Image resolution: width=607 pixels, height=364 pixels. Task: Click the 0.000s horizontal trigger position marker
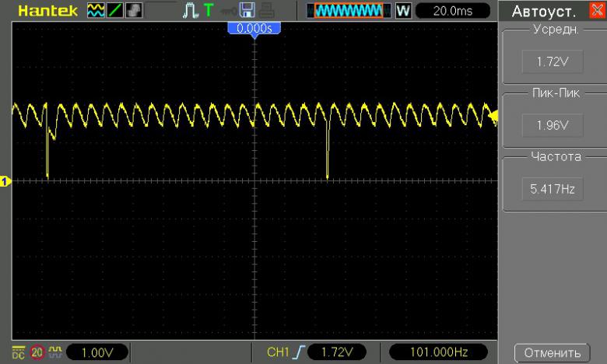tap(254, 28)
